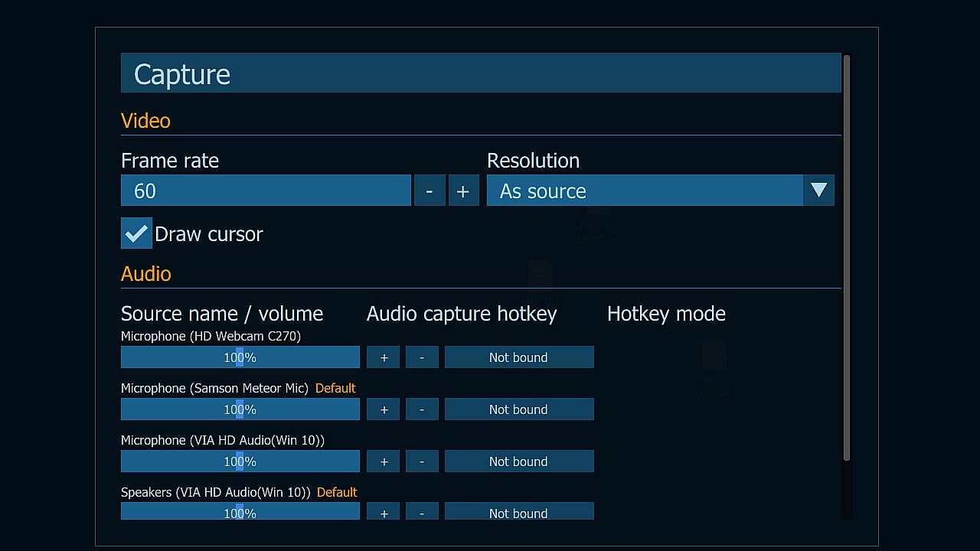
Task: Adjust HD Webcam C270 microphone volume slider
Action: pyautogui.click(x=240, y=357)
